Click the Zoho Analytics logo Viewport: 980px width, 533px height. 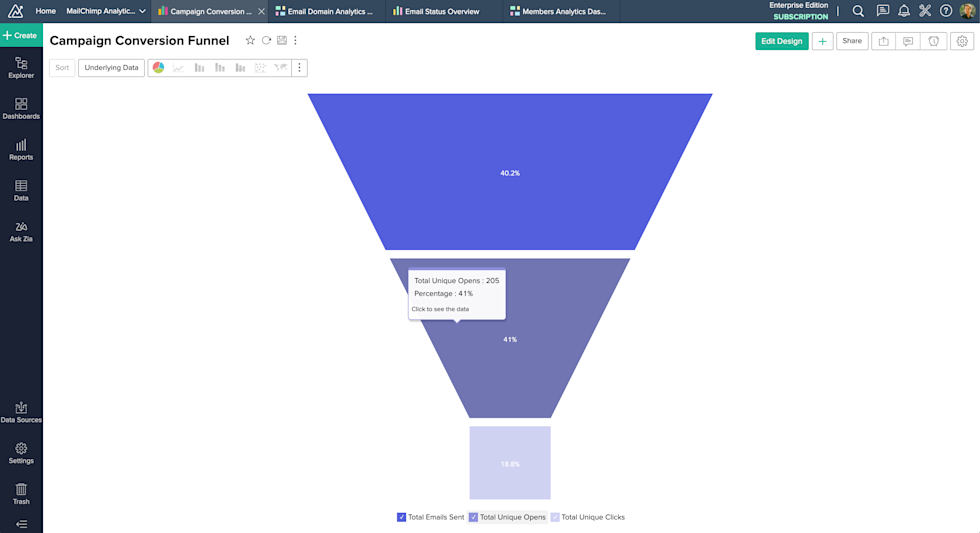(x=16, y=11)
